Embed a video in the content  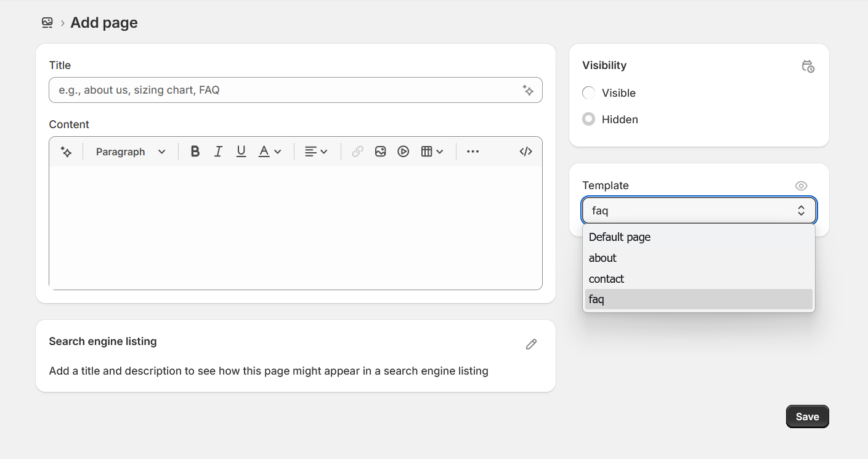click(403, 151)
